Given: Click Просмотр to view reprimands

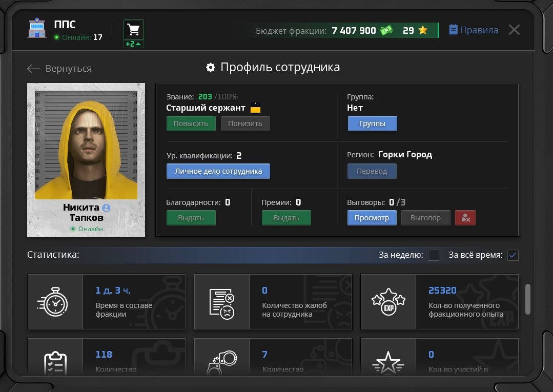Looking at the screenshot, I should point(372,218).
